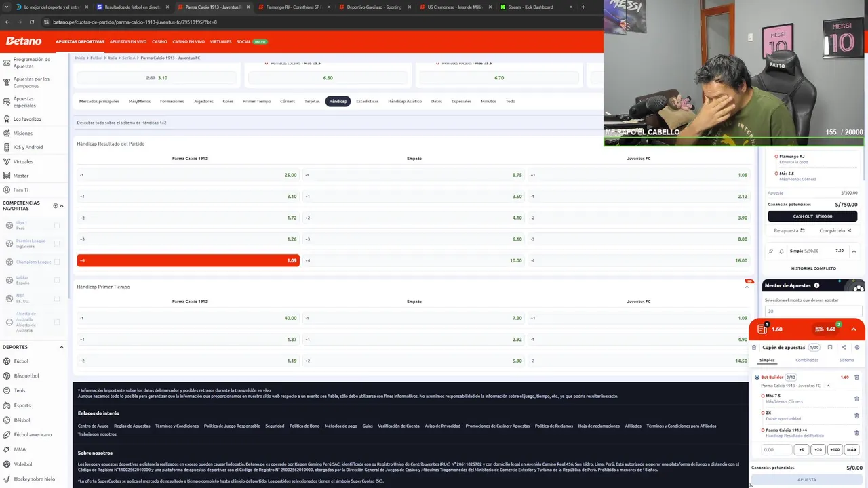
Task: Select Parma Calcio +4 odds 1.09
Action: (188, 260)
